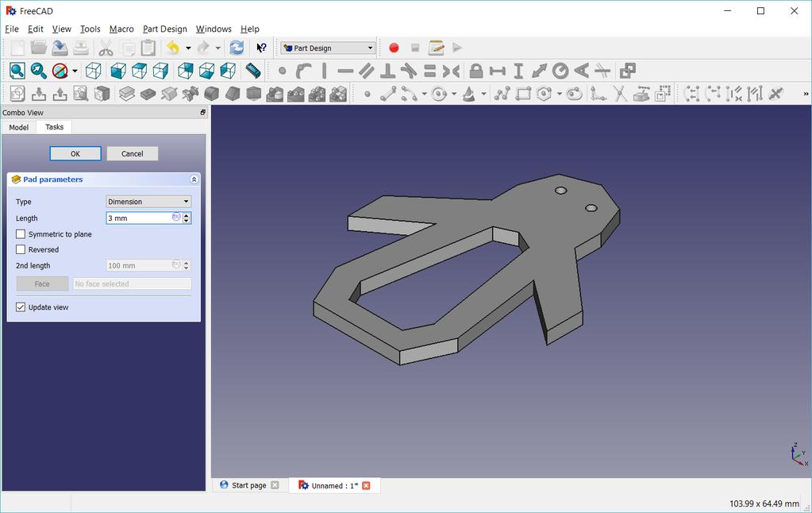Viewport: 812px width, 513px height.
Task: Click the What's This help cursor
Action: click(x=261, y=48)
